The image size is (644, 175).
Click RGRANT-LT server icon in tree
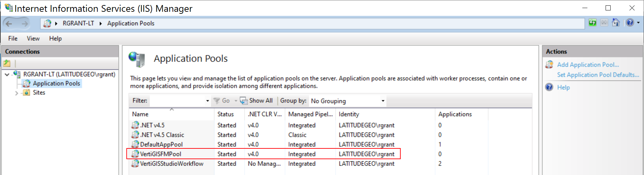(x=17, y=74)
